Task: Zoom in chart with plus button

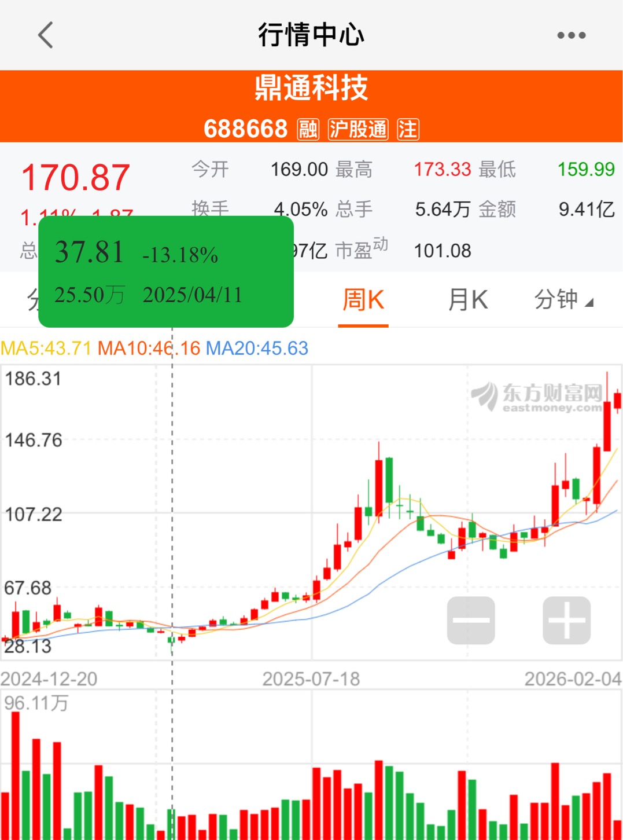Action: point(566,620)
